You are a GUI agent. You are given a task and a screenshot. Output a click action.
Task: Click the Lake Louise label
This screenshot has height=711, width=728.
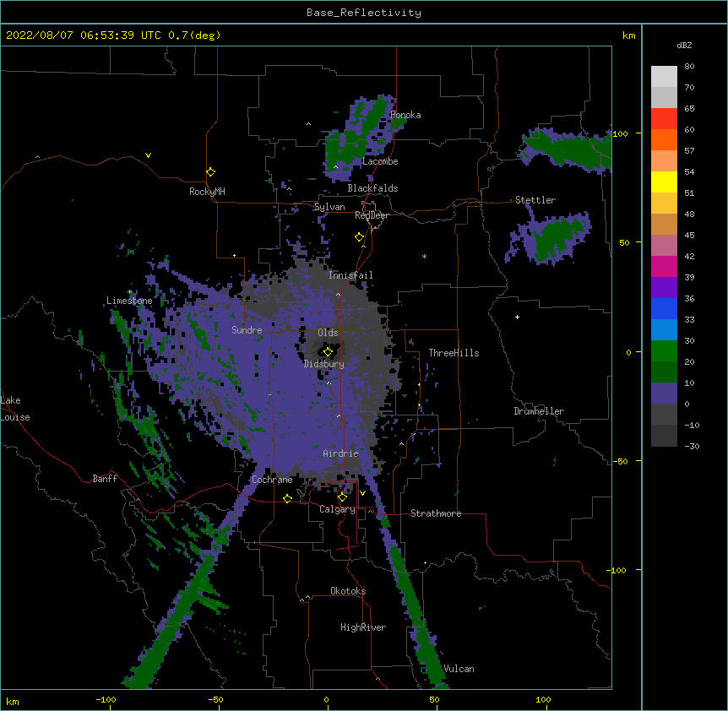coord(15,409)
